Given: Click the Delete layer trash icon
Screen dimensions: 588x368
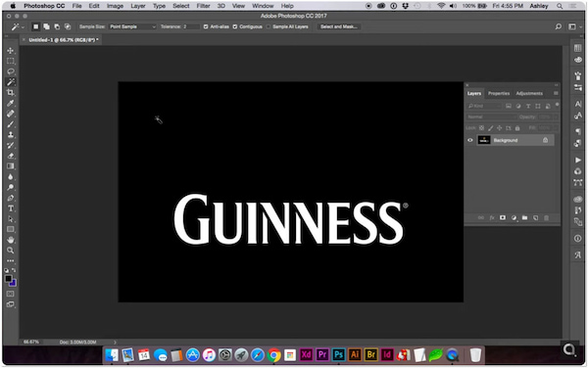Looking at the screenshot, I should (x=547, y=218).
